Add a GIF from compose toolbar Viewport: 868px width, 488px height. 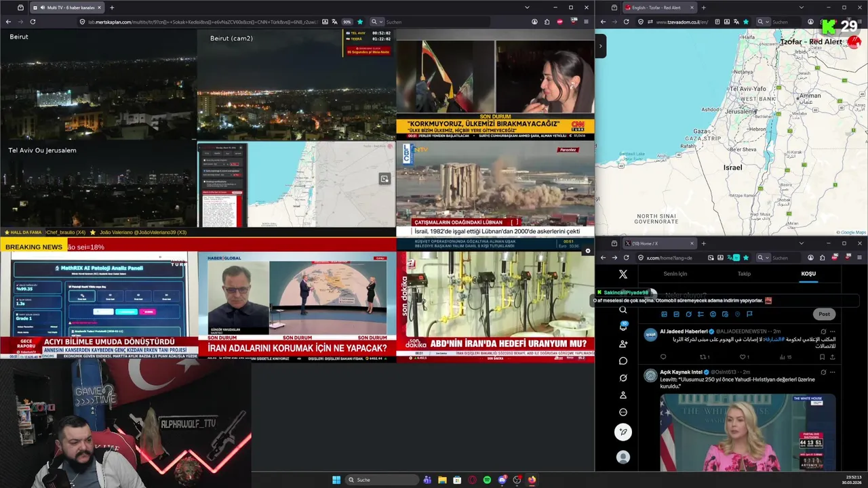676,314
